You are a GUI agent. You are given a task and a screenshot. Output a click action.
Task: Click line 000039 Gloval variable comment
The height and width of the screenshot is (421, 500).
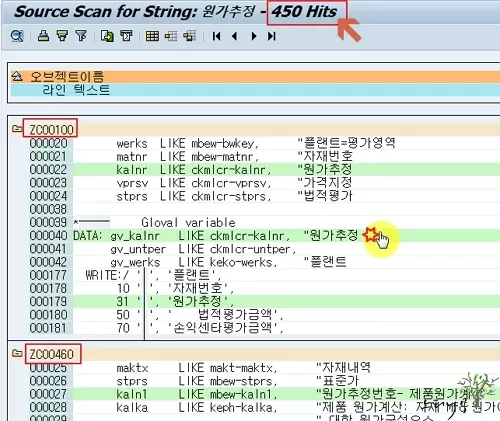coord(264,222)
